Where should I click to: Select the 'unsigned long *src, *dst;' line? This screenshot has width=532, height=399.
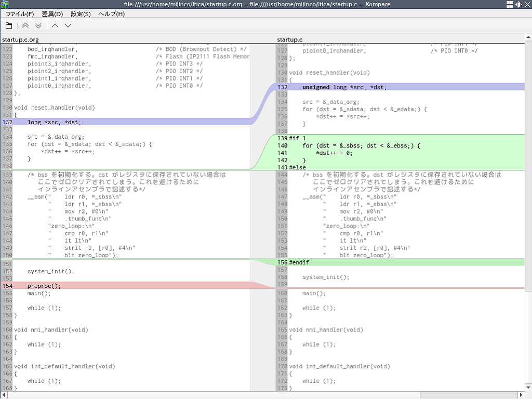click(344, 87)
